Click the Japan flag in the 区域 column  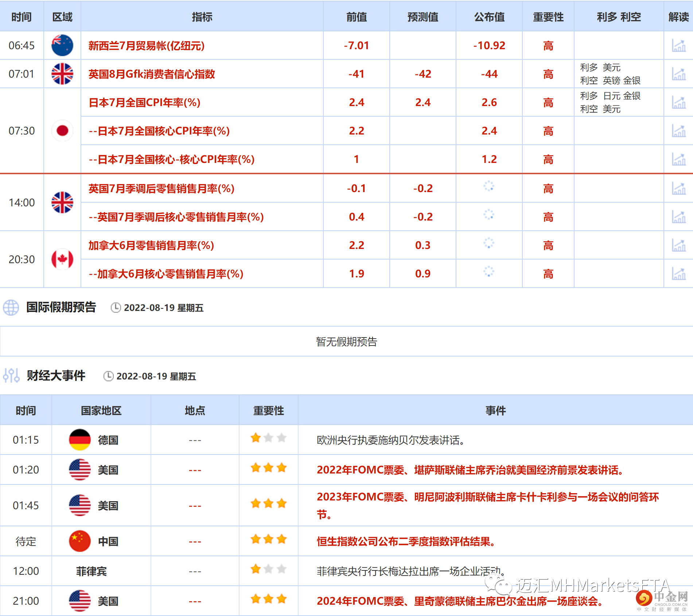tap(62, 130)
